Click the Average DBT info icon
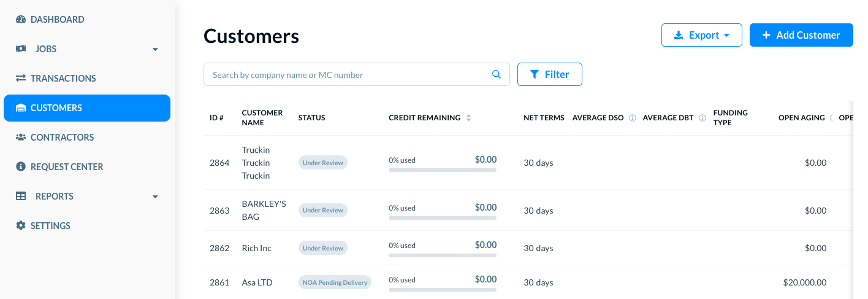Screen dimensions: 868x299 click(702, 118)
